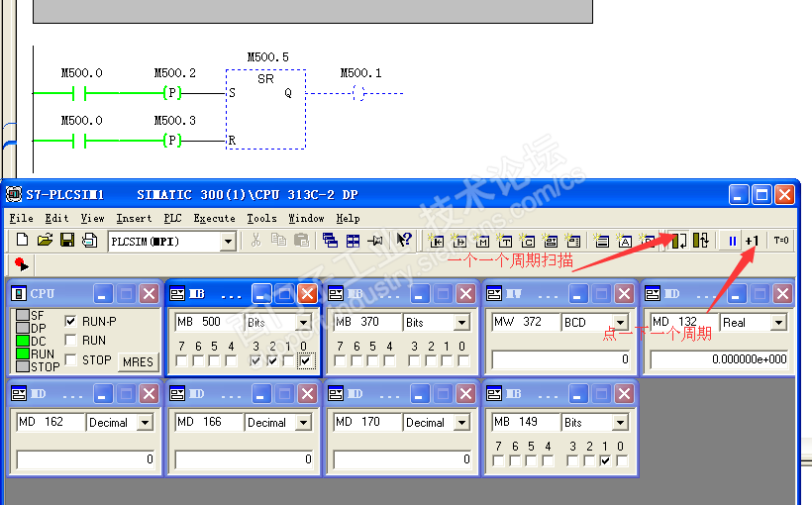Open the Help menu
This screenshot has width=812, height=505.
[x=348, y=218]
